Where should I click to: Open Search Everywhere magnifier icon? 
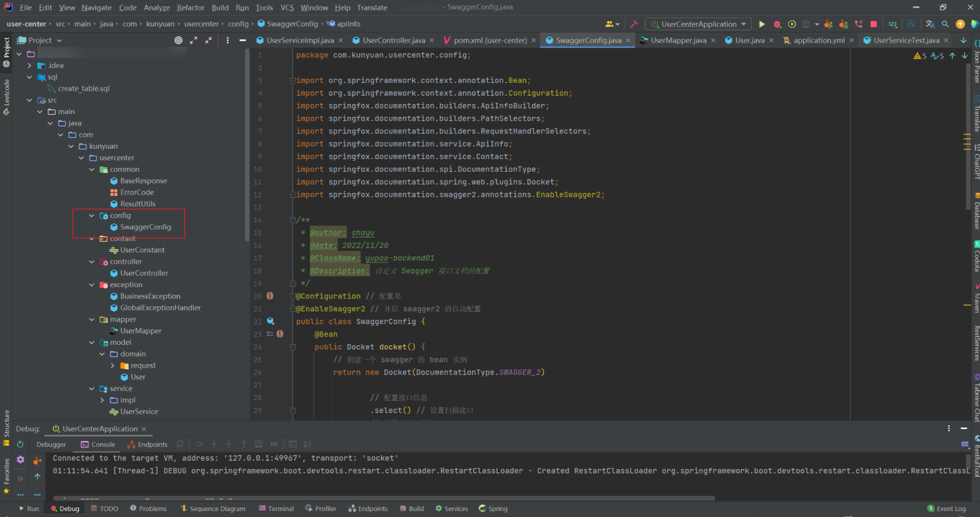[945, 24]
